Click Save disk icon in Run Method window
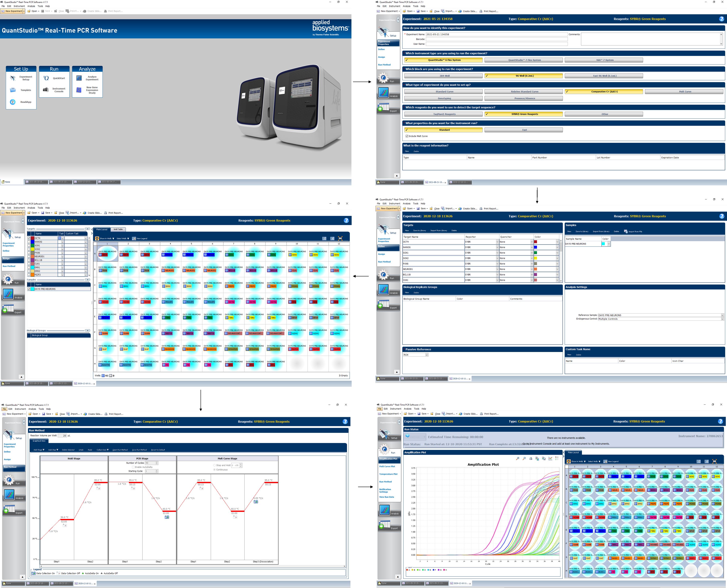727x588 pixels. (x=44, y=414)
